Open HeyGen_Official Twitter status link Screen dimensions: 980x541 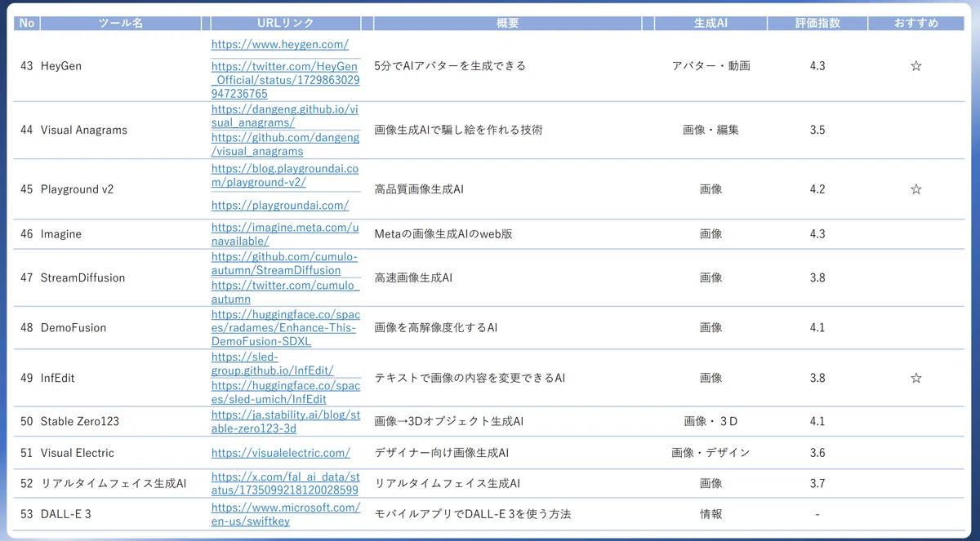[285, 80]
